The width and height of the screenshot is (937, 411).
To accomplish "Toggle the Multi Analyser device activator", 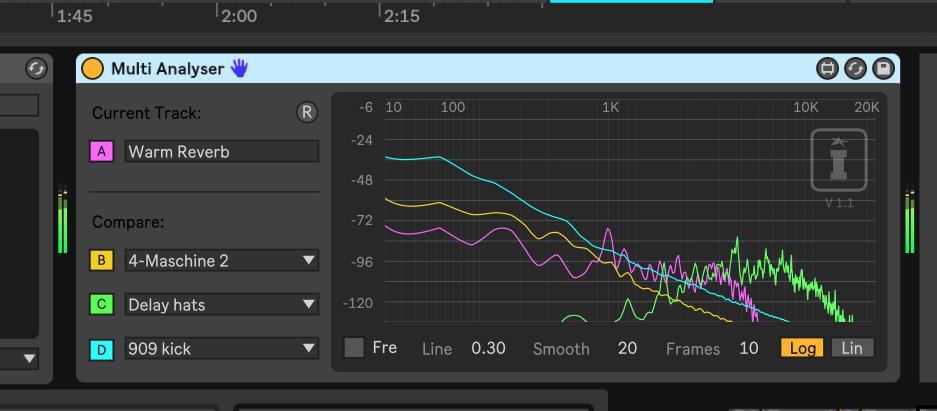I will click(x=92, y=68).
